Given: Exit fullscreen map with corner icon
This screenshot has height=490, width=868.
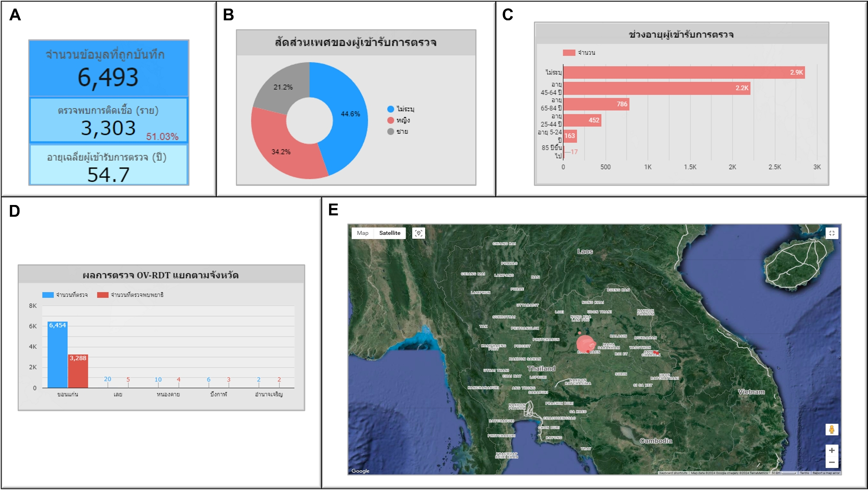Looking at the screenshot, I should (x=831, y=233).
